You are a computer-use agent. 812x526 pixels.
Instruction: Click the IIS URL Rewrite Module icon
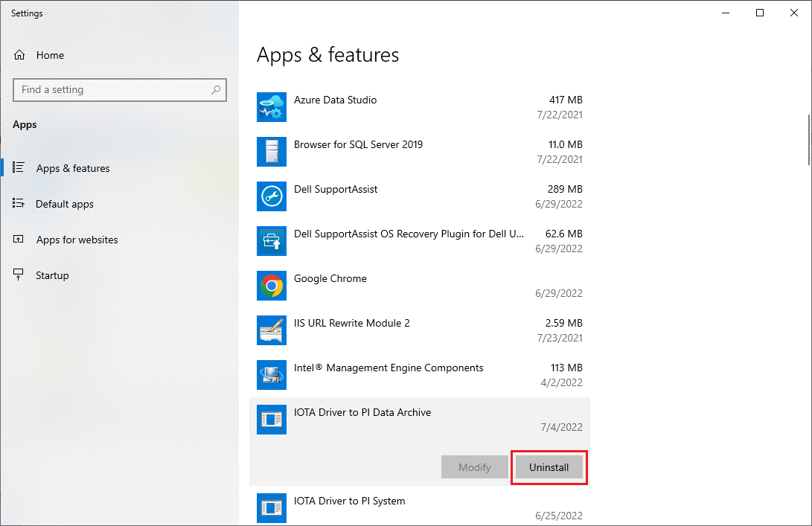[272, 330]
